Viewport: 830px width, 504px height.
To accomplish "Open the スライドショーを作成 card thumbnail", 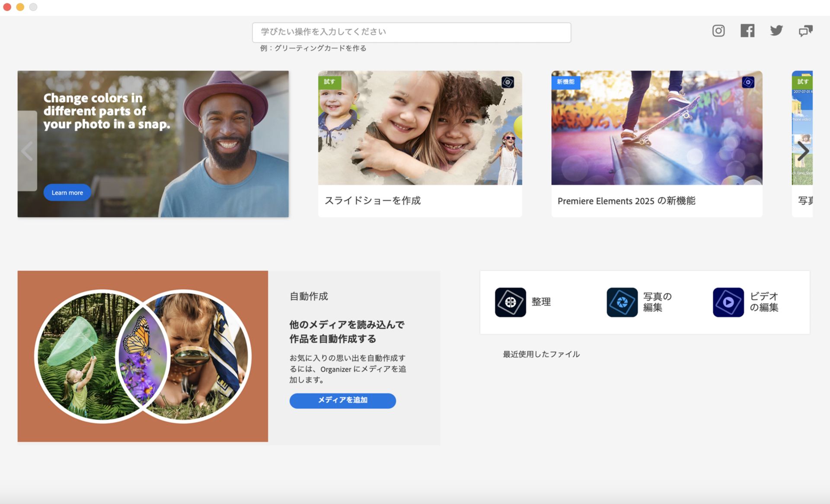I will [x=420, y=128].
